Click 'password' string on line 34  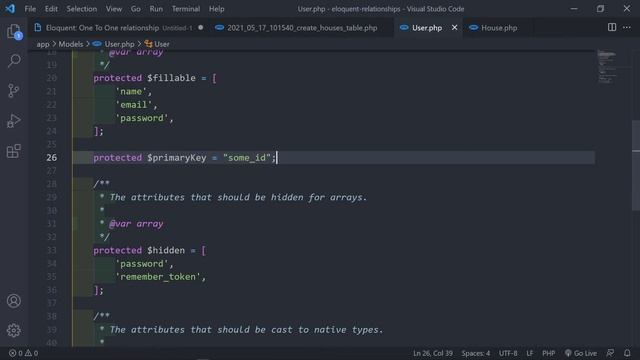click(x=142, y=264)
